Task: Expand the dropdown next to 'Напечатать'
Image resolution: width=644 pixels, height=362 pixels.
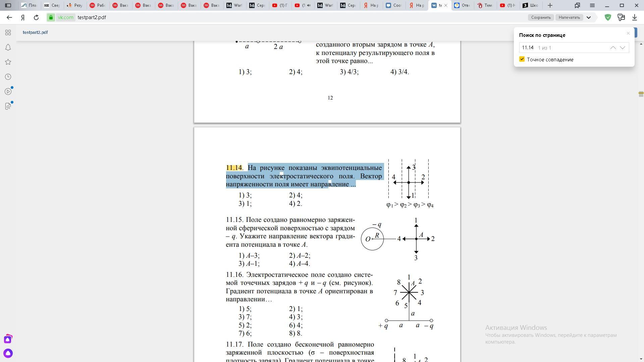Action: click(x=589, y=17)
